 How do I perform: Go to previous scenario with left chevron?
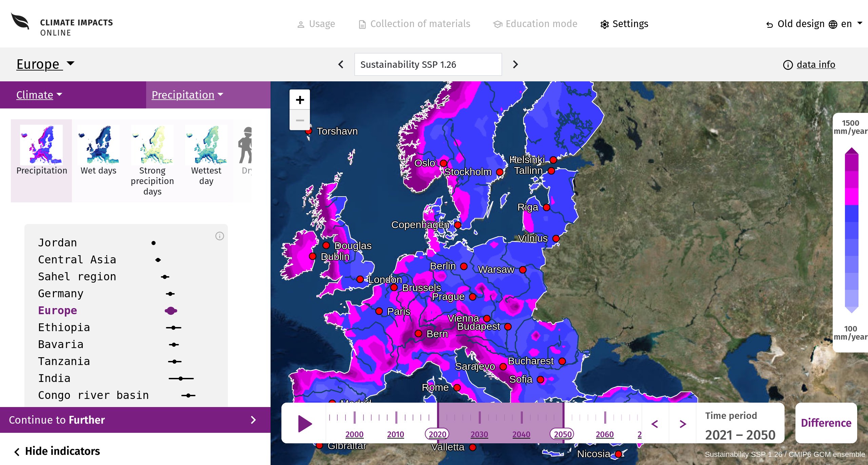(341, 64)
